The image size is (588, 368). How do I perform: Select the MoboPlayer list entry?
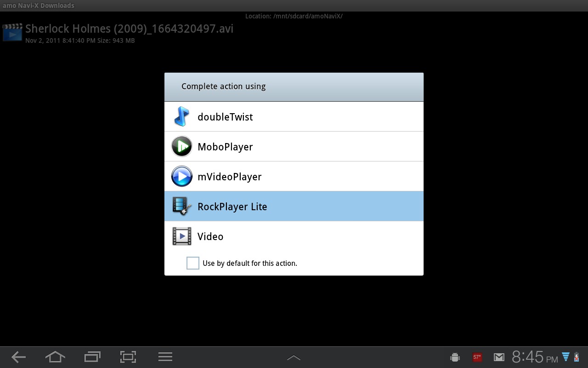click(294, 147)
